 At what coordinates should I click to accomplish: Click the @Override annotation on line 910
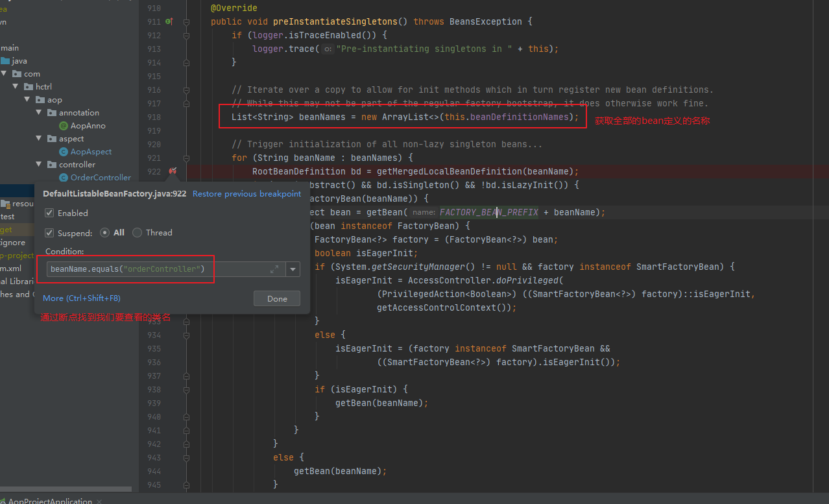(x=234, y=8)
